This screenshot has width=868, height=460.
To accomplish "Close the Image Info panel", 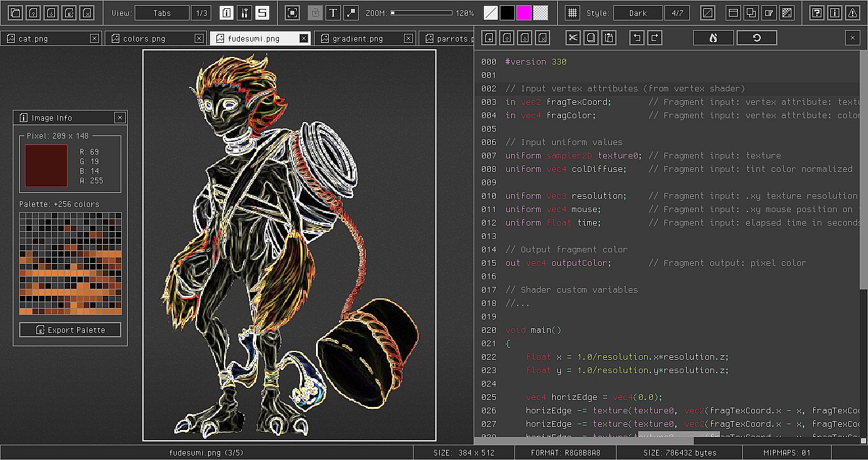I will [x=119, y=118].
